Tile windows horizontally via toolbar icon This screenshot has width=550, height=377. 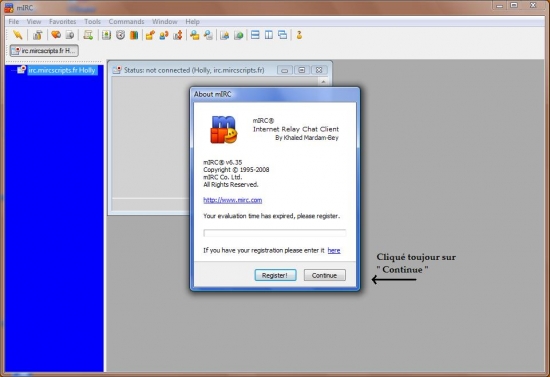(x=255, y=35)
